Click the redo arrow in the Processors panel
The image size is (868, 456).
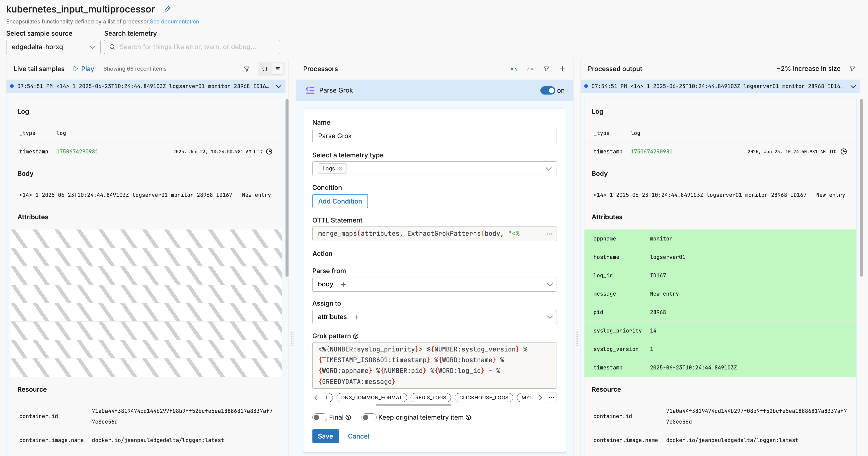[x=530, y=69]
